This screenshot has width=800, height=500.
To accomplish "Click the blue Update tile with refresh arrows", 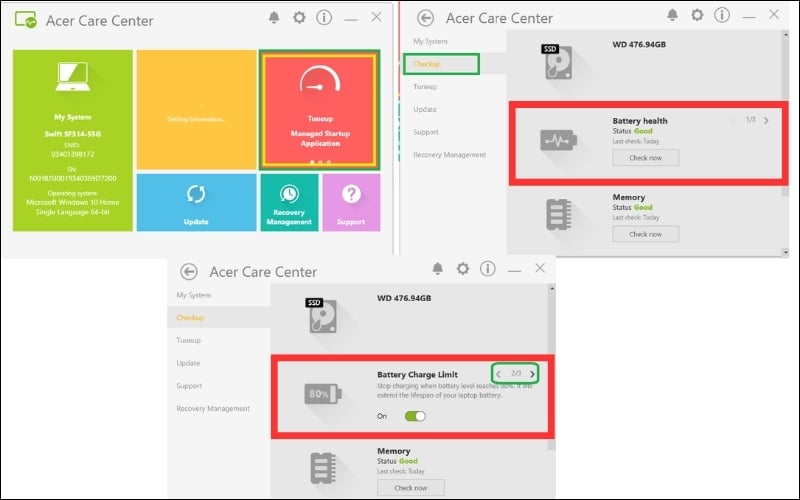I will 196,202.
